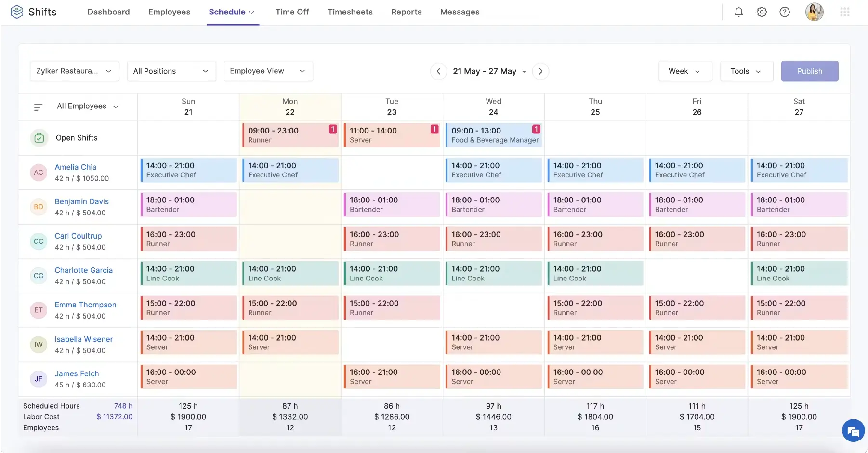
Task: Open the Week view dropdown
Action: click(685, 71)
